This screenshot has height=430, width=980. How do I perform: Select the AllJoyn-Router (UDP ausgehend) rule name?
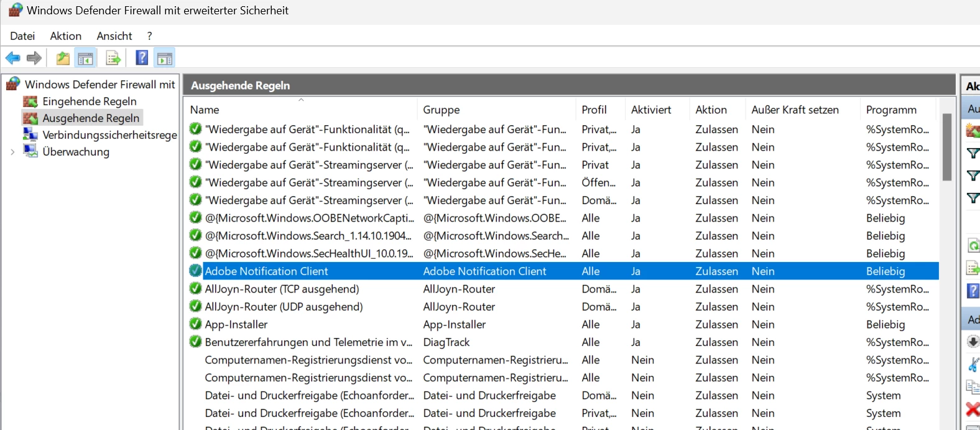pos(284,307)
